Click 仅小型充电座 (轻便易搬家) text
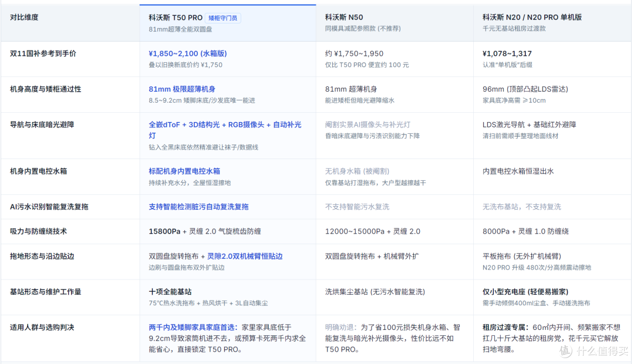The image size is (634, 364). [525, 292]
